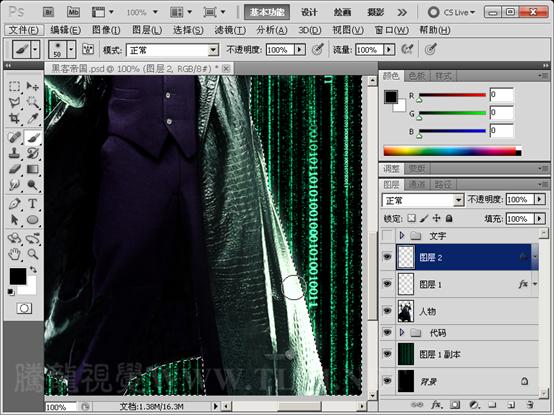Select the Dodge tool
The image size is (554, 415).
(x=33, y=185)
